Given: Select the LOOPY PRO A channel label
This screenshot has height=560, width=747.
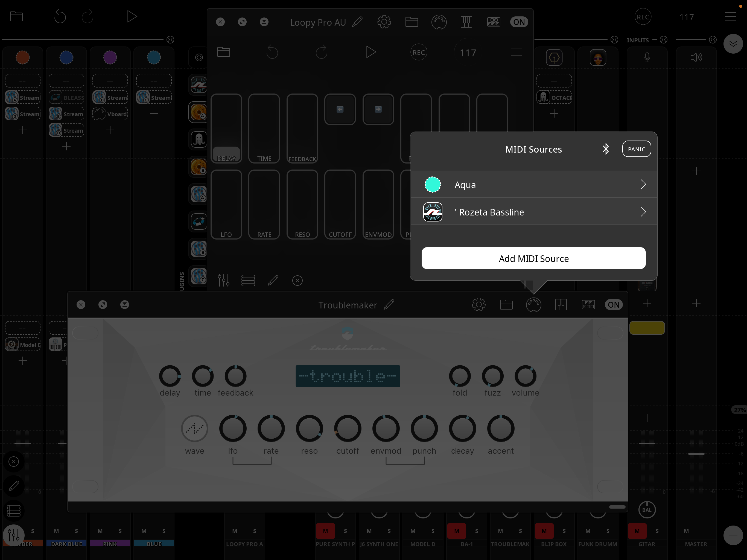Looking at the screenshot, I should coord(244,544).
